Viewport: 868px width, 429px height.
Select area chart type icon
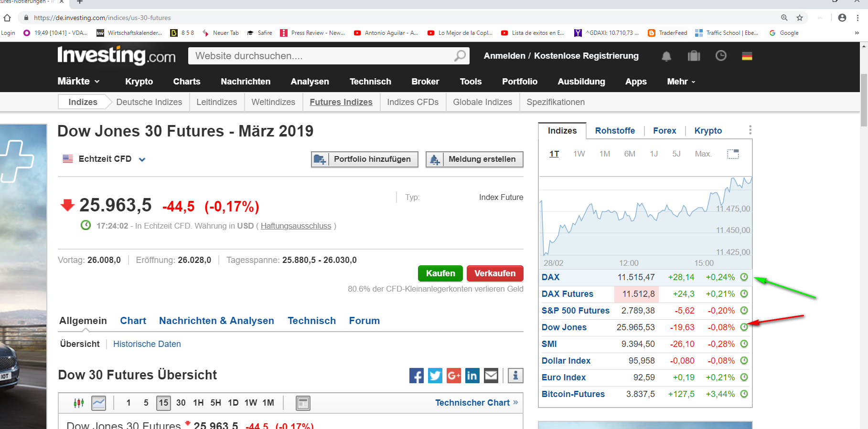pos(99,403)
